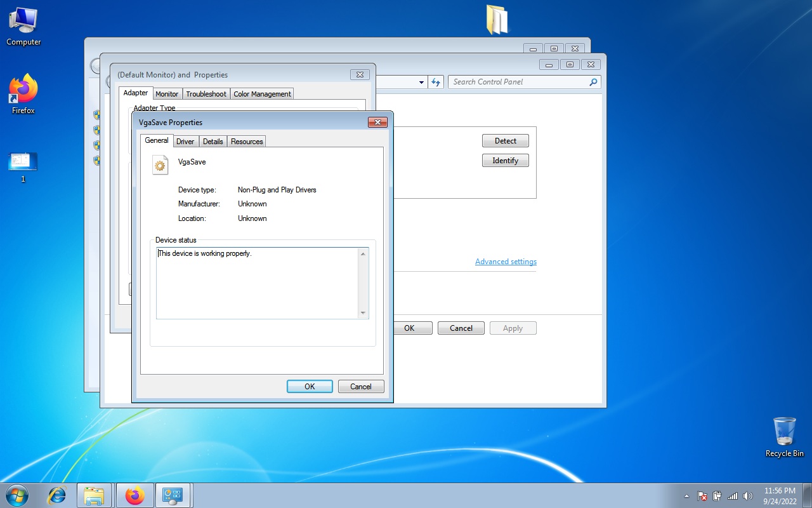
Task: Close the (Default Monitor) Properties dialog
Action: 360,75
